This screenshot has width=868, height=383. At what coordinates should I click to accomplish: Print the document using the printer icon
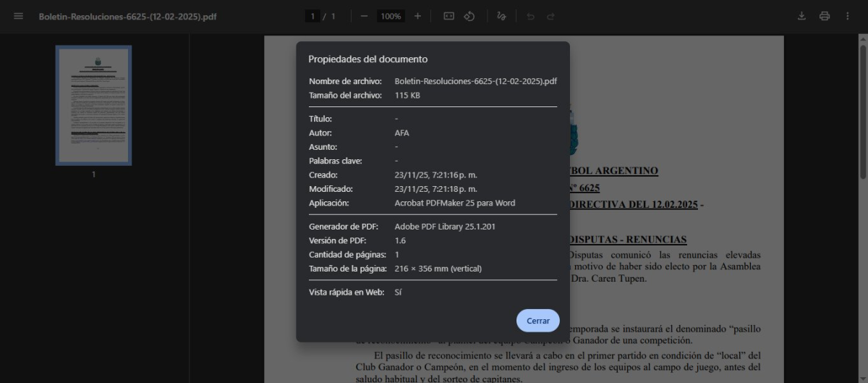(824, 16)
